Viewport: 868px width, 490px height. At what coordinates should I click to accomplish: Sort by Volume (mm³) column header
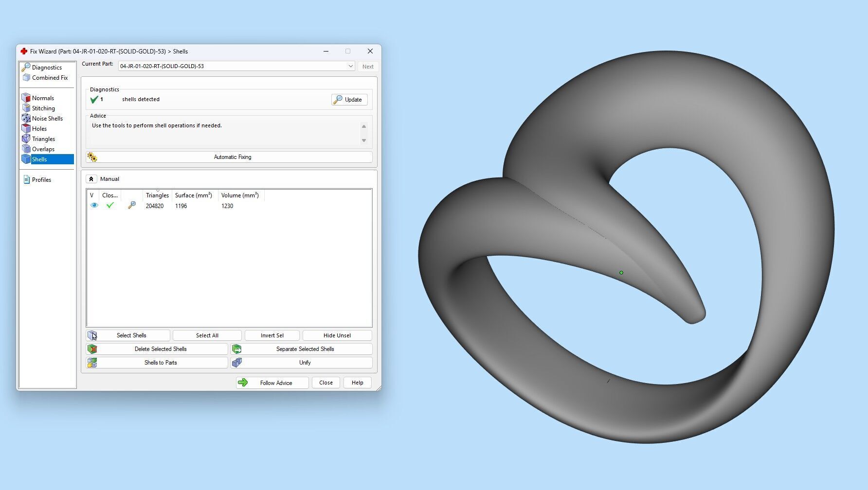click(240, 195)
